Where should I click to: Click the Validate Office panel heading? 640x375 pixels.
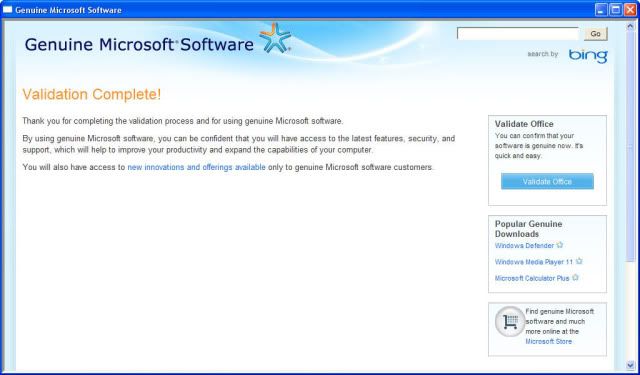click(524, 124)
